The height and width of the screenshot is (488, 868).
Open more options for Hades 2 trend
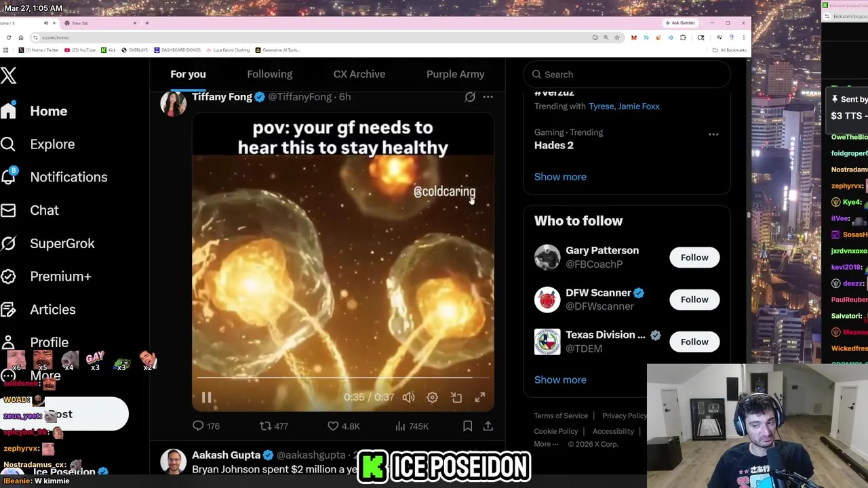point(713,134)
